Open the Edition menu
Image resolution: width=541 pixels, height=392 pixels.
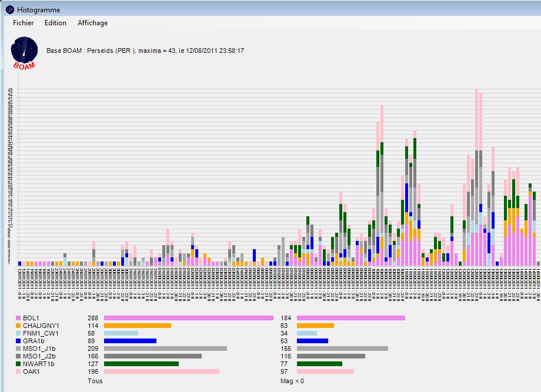55,23
